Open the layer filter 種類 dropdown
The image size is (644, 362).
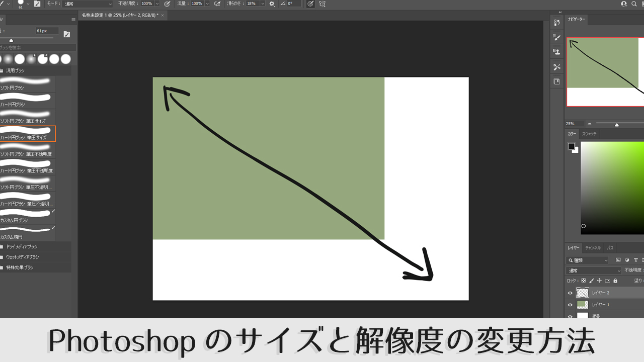tap(588, 260)
